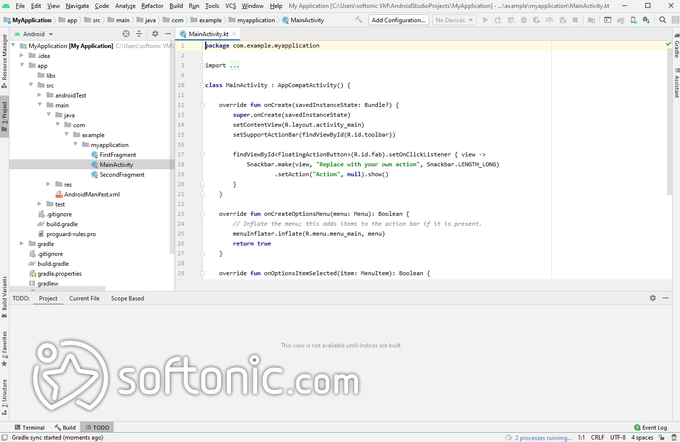The height and width of the screenshot is (442, 680).
Task: Click the Collapse All icon in Project panel
Action: [139, 34]
